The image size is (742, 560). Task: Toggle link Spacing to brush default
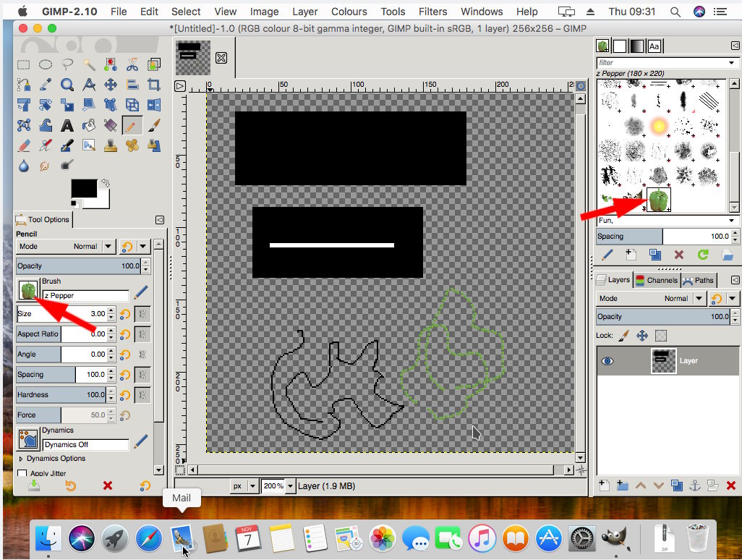pos(142,375)
